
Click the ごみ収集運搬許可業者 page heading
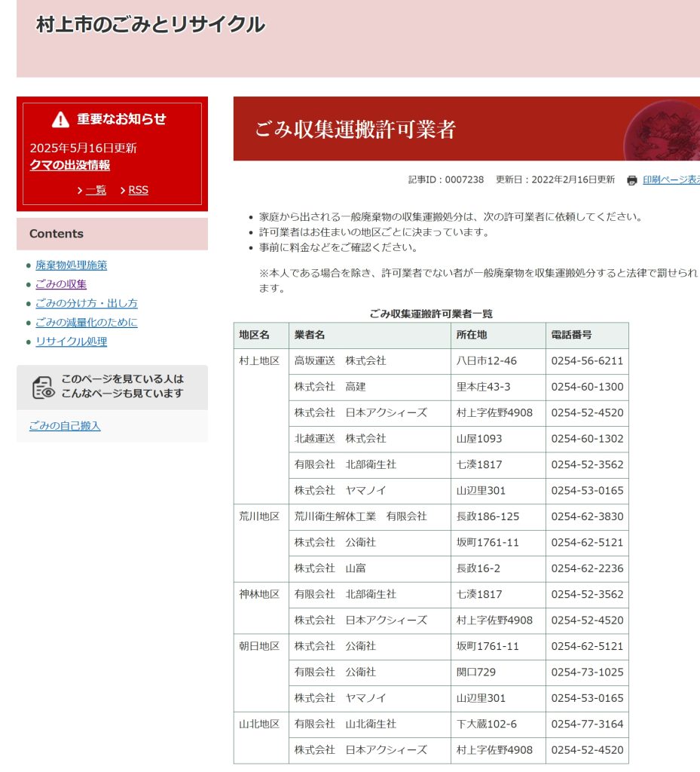355,130
